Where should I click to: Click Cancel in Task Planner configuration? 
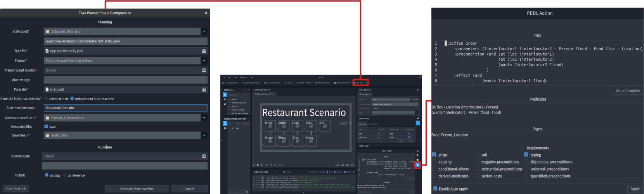pos(189,189)
